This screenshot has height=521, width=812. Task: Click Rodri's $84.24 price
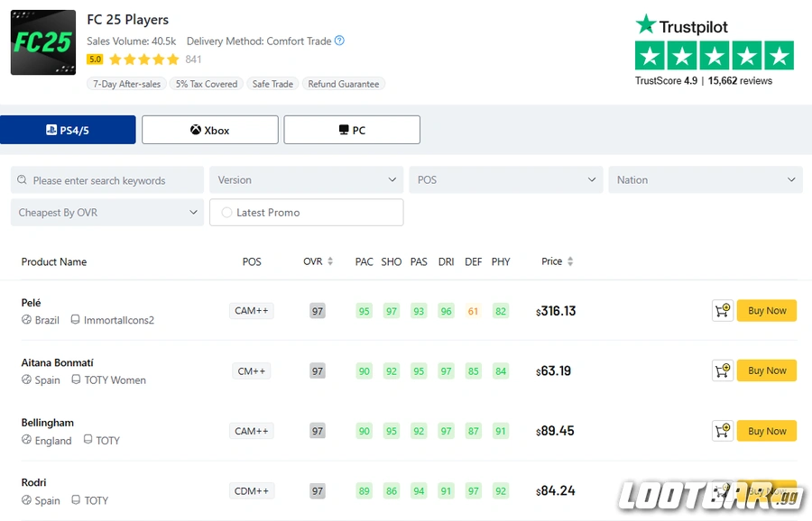click(556, 491)
